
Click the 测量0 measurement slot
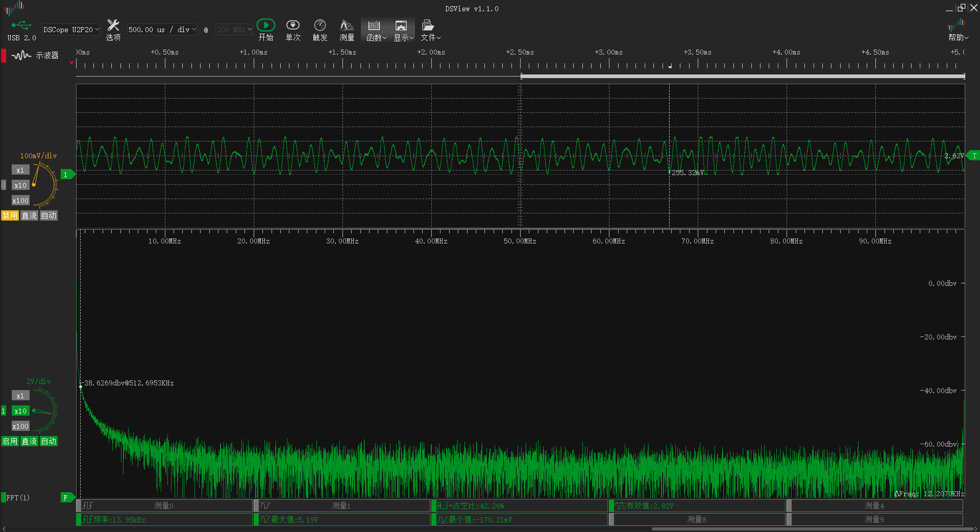(x=164, y=505)
